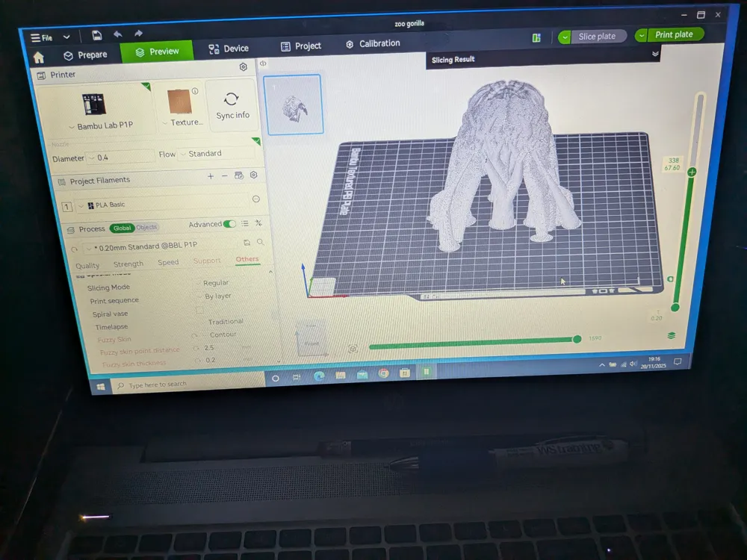The width and height of the screenshot is (747, 560).
Task: Go to the Home icon tab
Action: 39,57
